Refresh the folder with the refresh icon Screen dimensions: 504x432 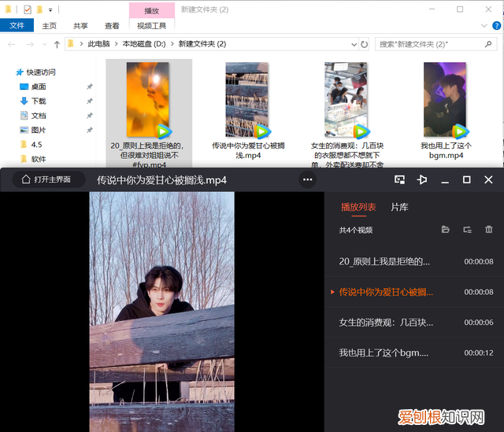[x=364, y=44]
